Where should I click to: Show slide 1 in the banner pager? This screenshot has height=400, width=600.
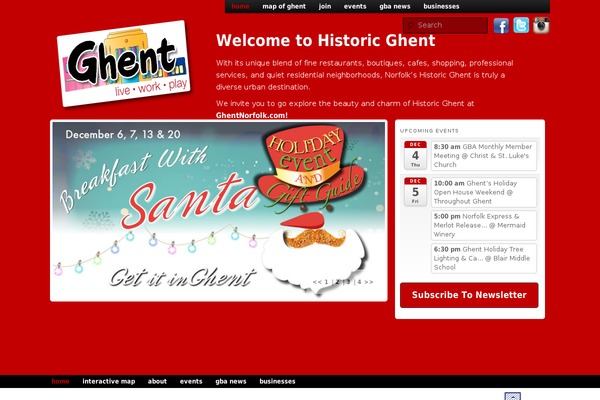[x=326, y=282]
